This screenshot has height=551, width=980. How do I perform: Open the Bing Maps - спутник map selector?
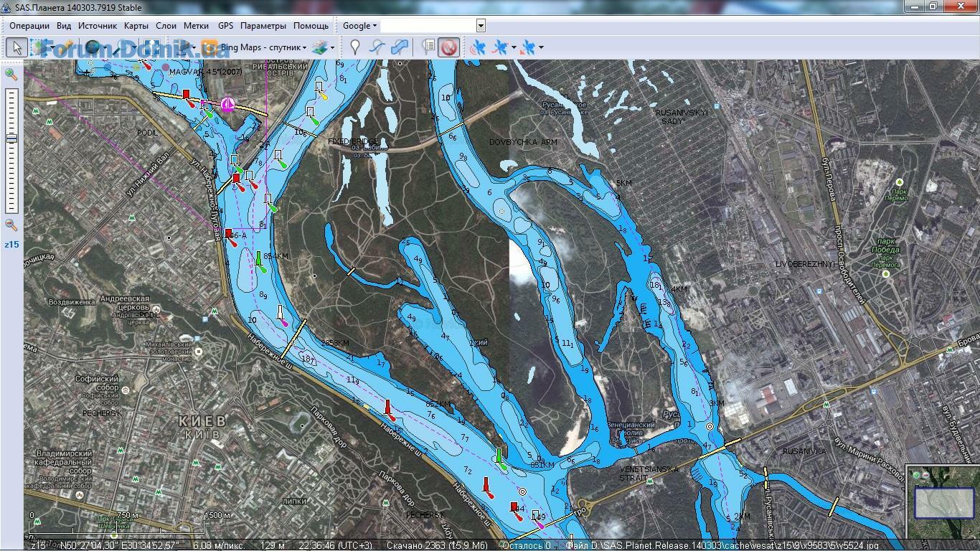(x=254, y=47)
